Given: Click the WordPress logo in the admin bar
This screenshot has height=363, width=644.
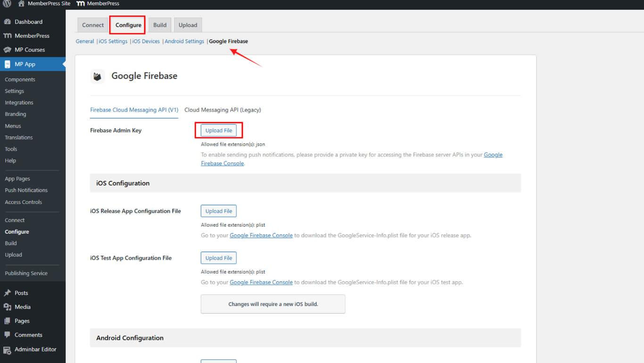Looking at the screenshot, I should (x=6, y=4).
